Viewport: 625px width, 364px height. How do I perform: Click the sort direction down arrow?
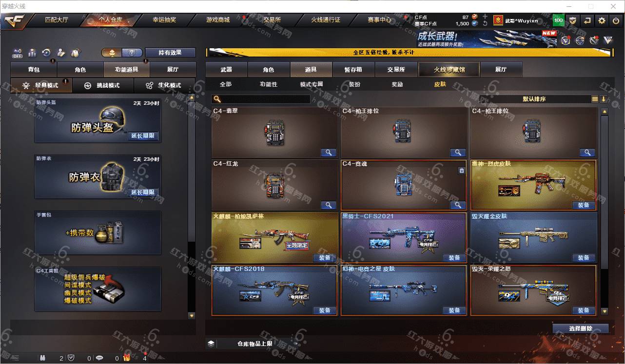[603, 99]
